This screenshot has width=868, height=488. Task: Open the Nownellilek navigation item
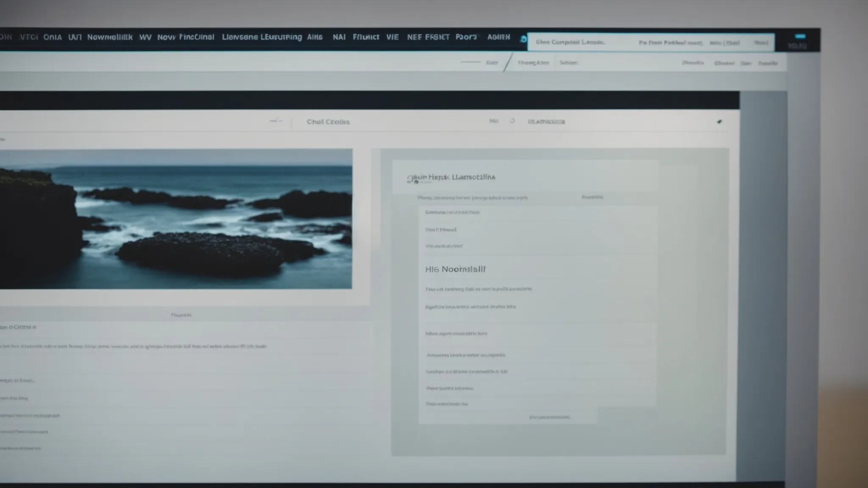pyautogui.click(x=110, y=37)
